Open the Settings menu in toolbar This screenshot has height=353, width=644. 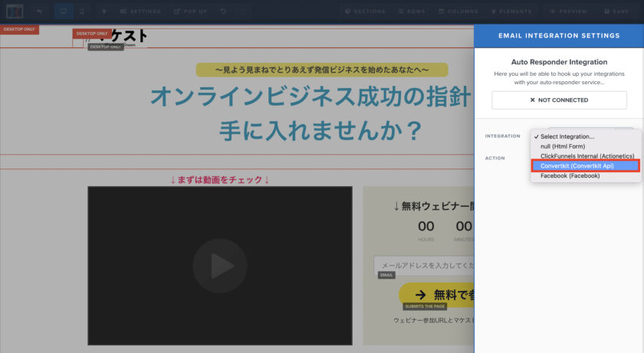click(x=140, y=11)
